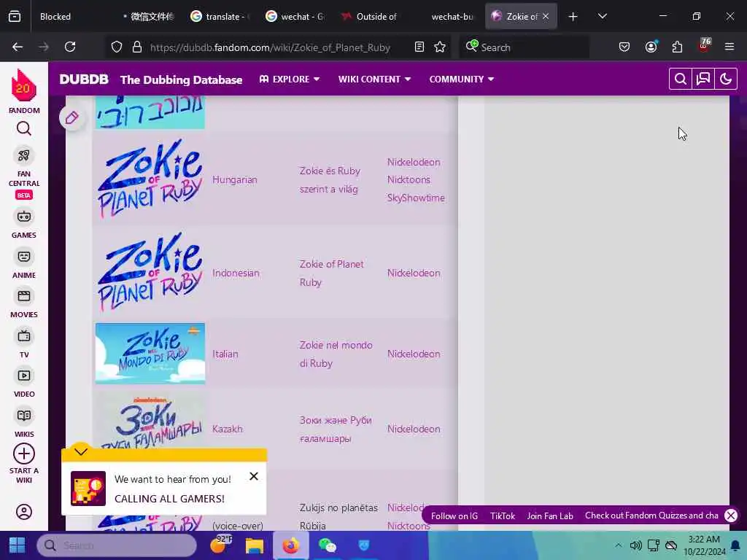The image size is (747, 560).
Task: Open the Kazakh language link
Action: (x=228, y=429)
